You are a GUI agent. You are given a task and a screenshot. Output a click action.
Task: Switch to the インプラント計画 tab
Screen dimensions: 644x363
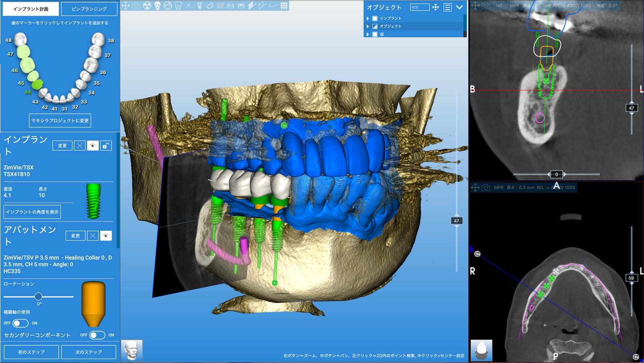(x=31, y=9)
